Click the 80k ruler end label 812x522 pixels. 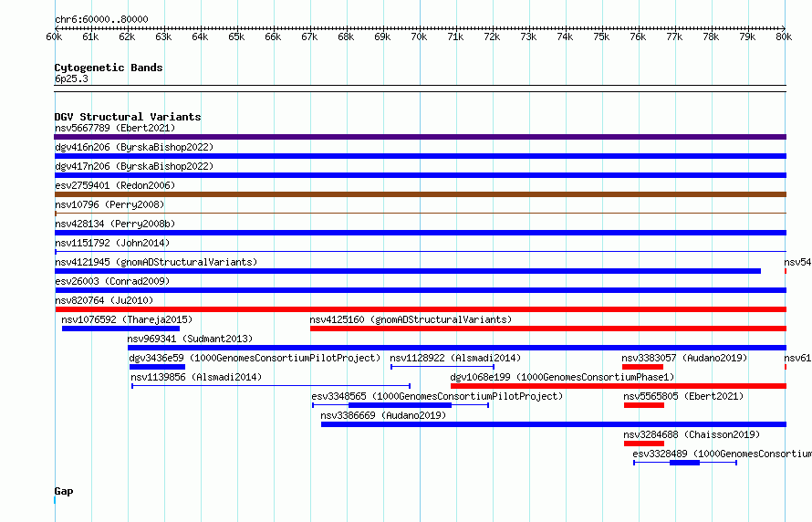[784, 37]
